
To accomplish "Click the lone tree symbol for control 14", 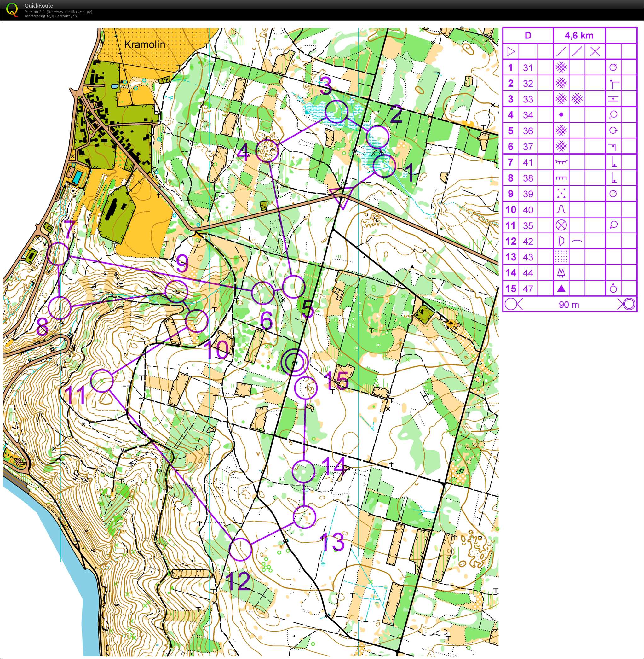I will point(561,272).
